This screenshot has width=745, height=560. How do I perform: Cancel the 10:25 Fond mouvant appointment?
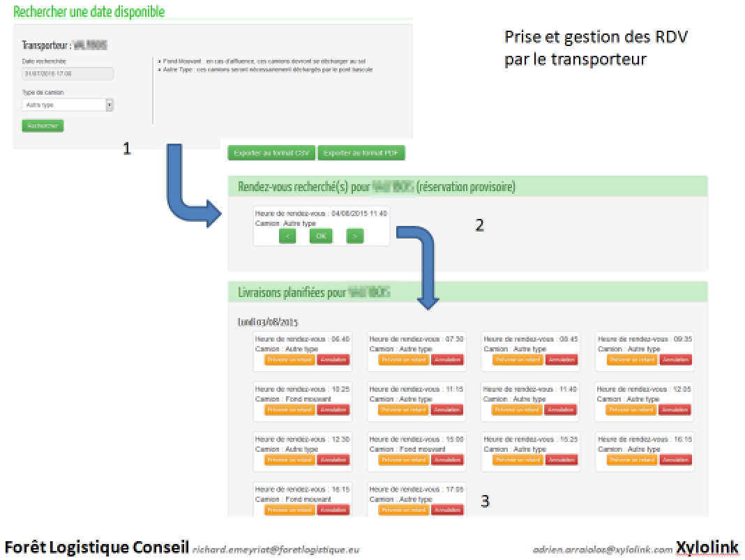pyautogui.click(x=333, y=410)
